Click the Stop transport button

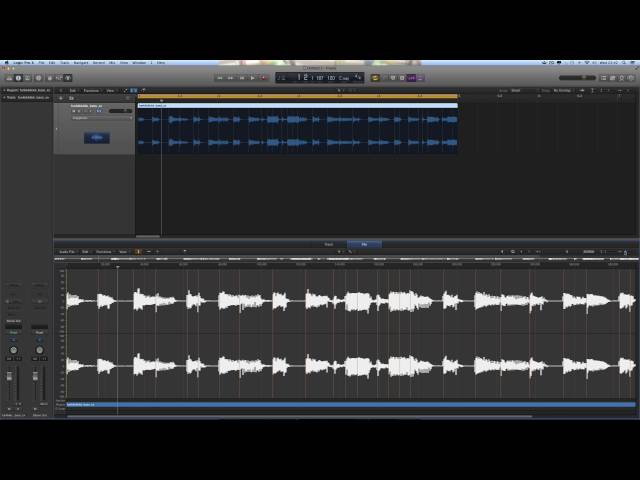[242, 78]
